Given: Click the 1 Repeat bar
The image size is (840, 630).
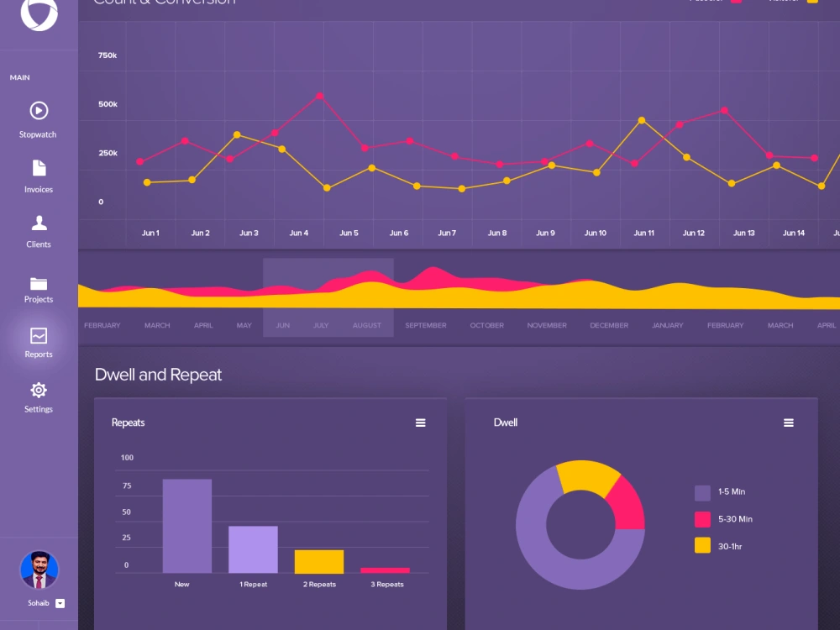Looking at the screenshot, I should [253, 549].
